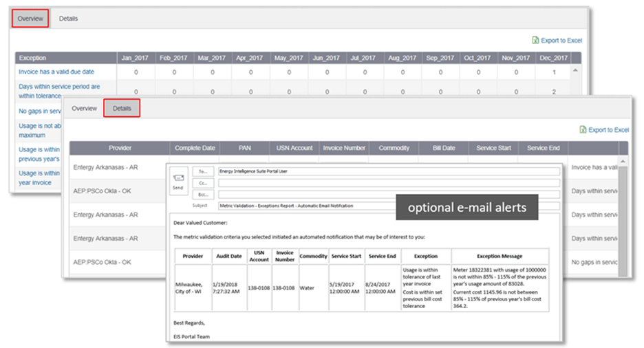Click the Commodity column header in the Details grid
This screenshot has width=644, height=348.
tap(394, 148)
